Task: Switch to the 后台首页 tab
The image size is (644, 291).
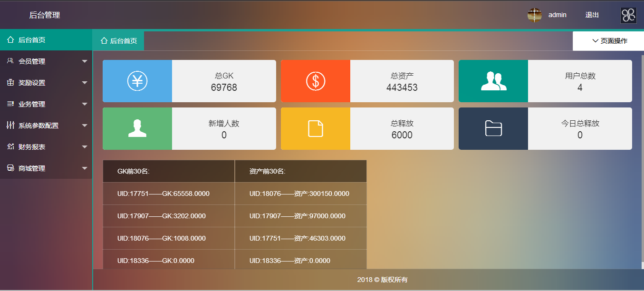Action: coord(119,41)
